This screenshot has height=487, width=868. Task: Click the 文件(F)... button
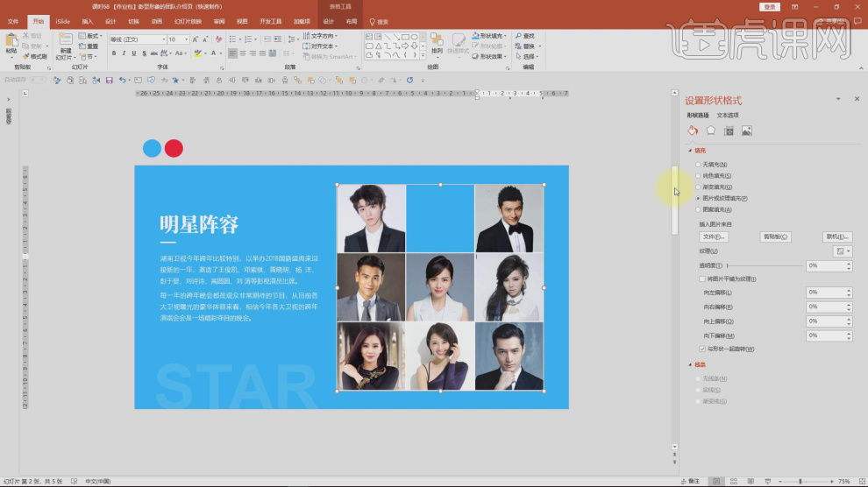pyautogui.click(x=715, y=236)
